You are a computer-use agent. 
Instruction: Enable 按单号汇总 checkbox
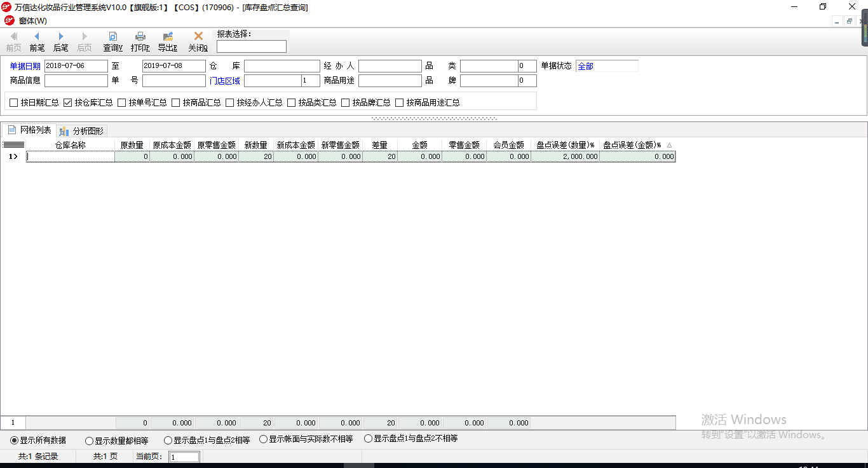click(x=122, y=102)
